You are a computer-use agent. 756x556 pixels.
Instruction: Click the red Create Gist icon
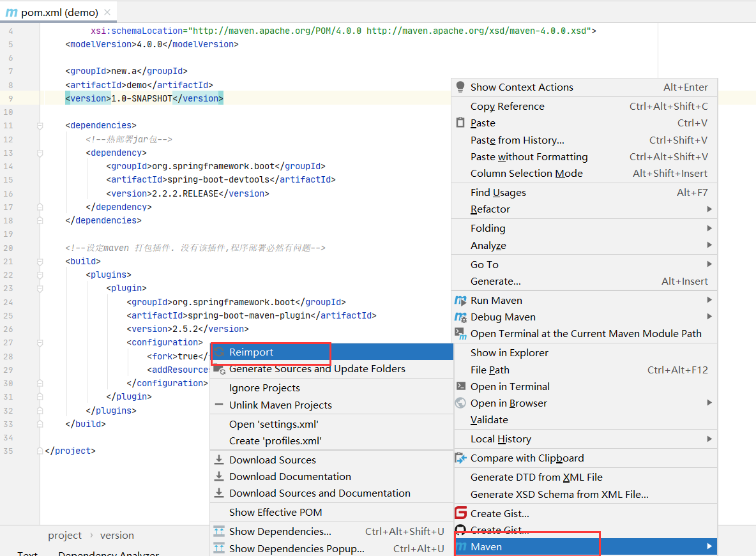pos(461,513)
